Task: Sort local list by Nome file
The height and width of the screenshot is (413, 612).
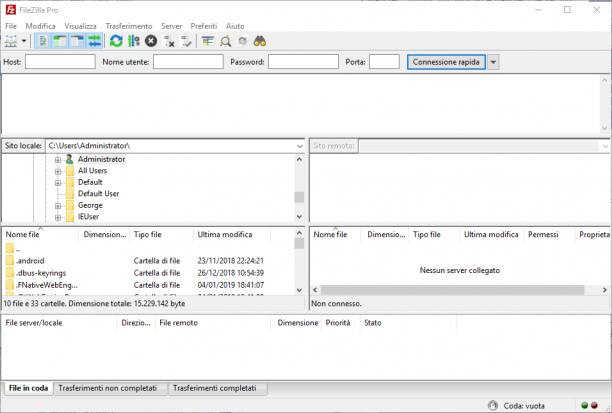Action: pyautogui.click(x=41, y=234)
